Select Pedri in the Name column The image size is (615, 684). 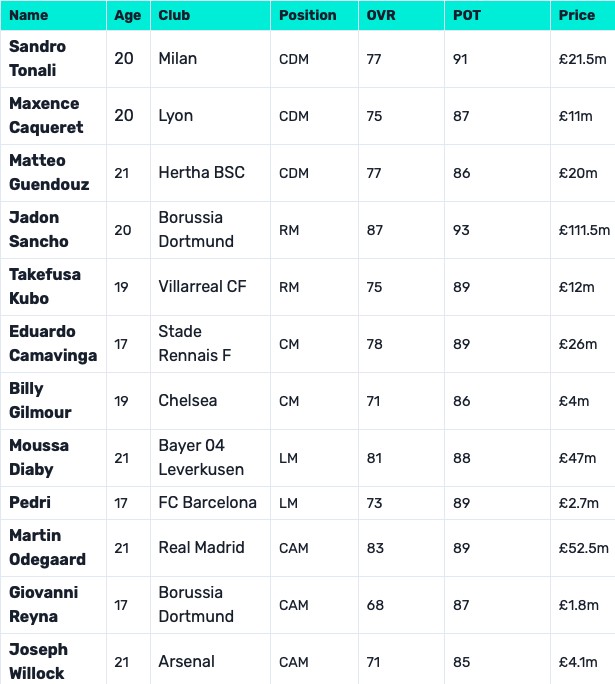pos(30,503)
